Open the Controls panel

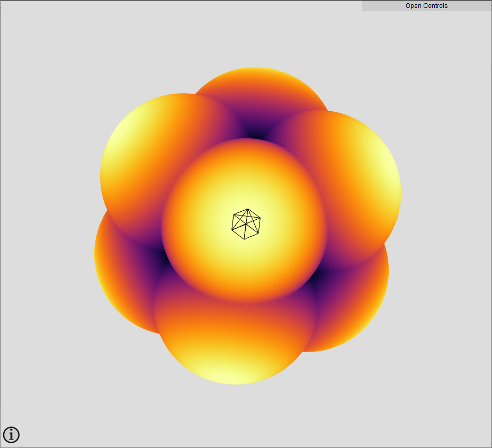(x=426, y=6)
